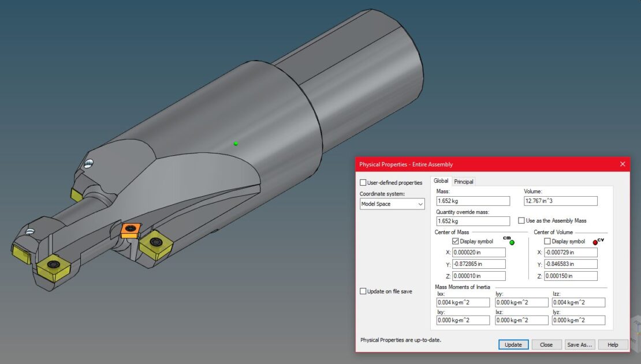Uncheck Display symbol under Center of Mass
This screenshot has width=641, height=364.
456,241
